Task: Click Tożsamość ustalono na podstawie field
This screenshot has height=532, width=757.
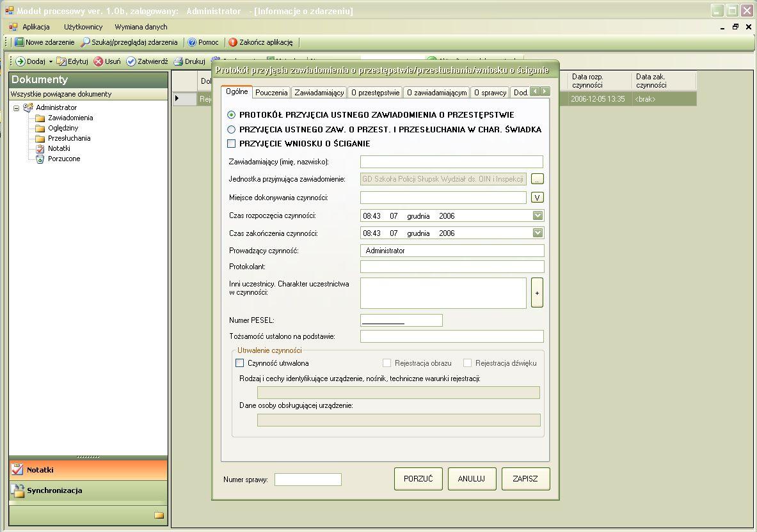Action: click(x=452, y=336)
